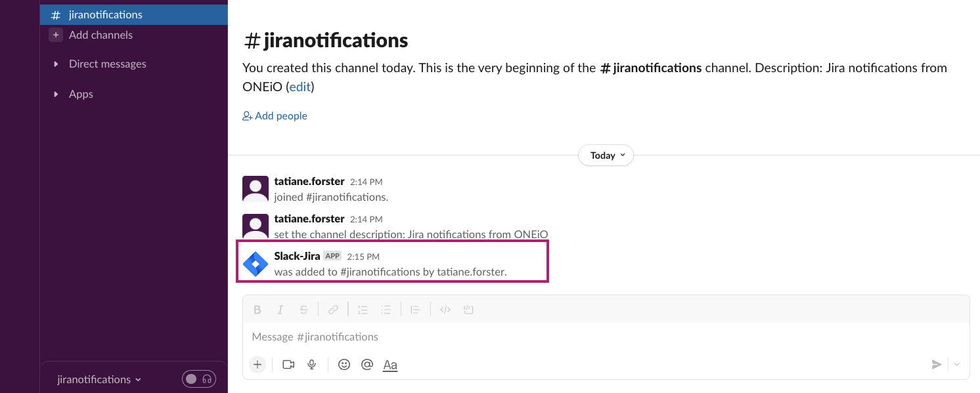Viewport: 980px width, 393px height.
Task: Insert a link with the chain icon
Action: click(334, 310)
